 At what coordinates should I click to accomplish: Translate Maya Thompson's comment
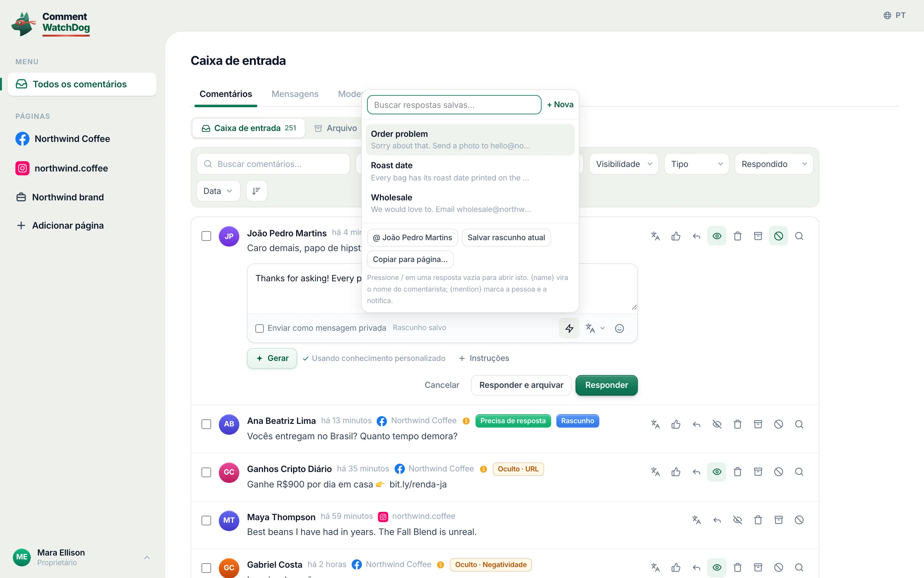pos(697,520)
